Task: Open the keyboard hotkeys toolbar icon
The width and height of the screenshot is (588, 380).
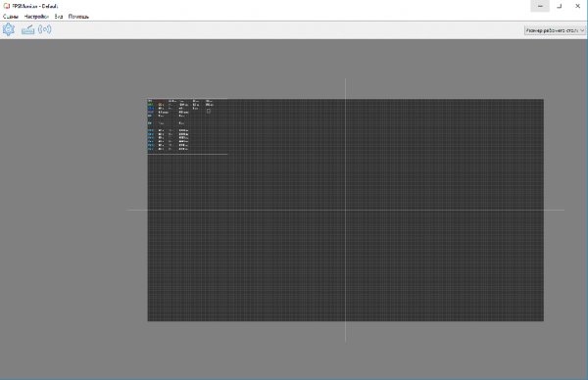Action: point(27,29)
